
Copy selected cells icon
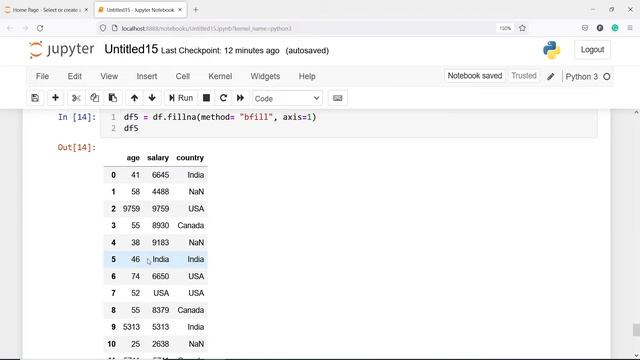coord(94,98)
